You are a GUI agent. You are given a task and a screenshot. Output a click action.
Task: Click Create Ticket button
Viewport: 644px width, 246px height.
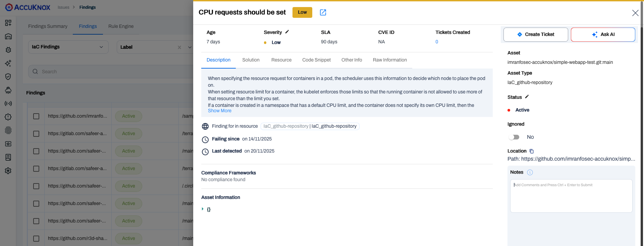click(536, 35)
